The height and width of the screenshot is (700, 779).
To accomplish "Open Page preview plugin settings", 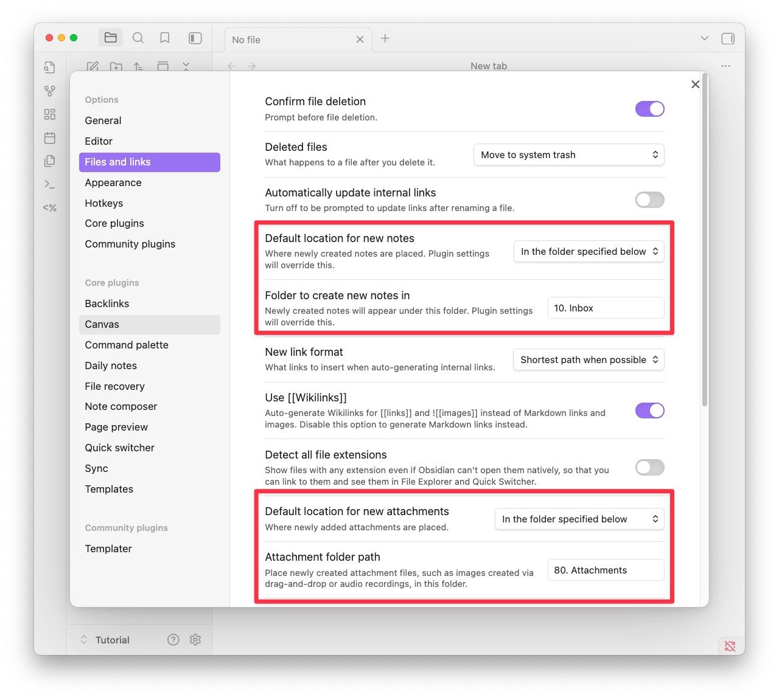I will pyautogui.click(x=150, y=427).
